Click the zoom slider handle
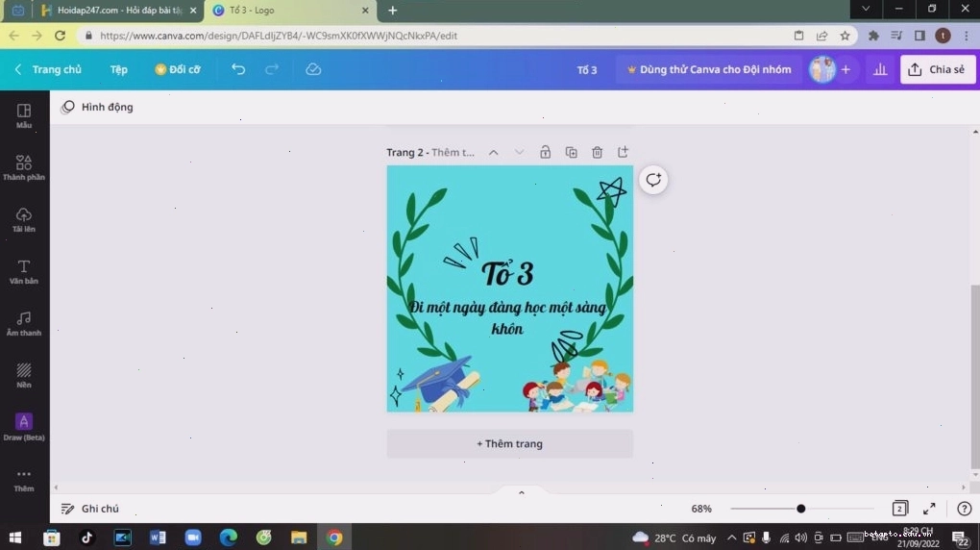This screenshot has width=980, height=550. (800, 509)
